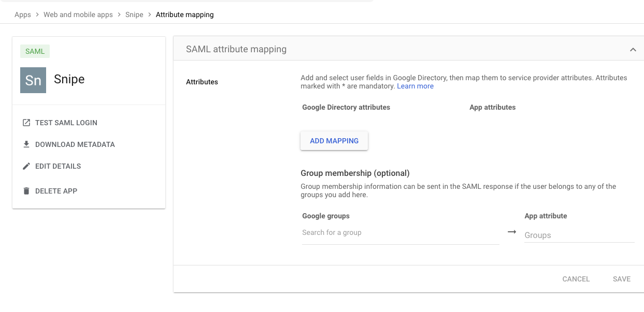Click the App attribute label

coord(546,216)
